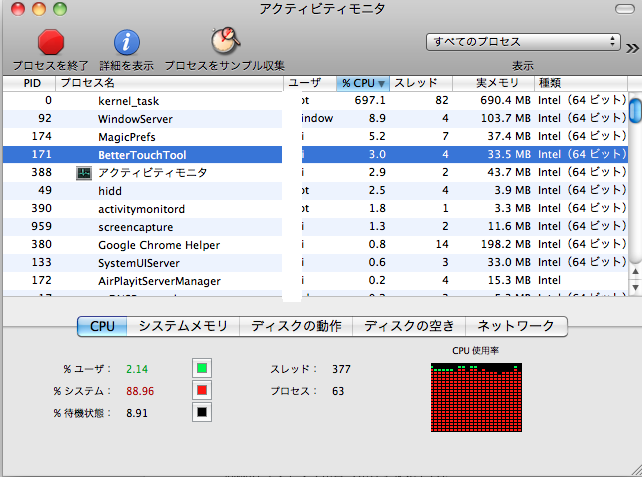Viewport: 642px width, 477px height.
Task: Click the scrollbar up arrow
Action: click(x=635, y=271)
